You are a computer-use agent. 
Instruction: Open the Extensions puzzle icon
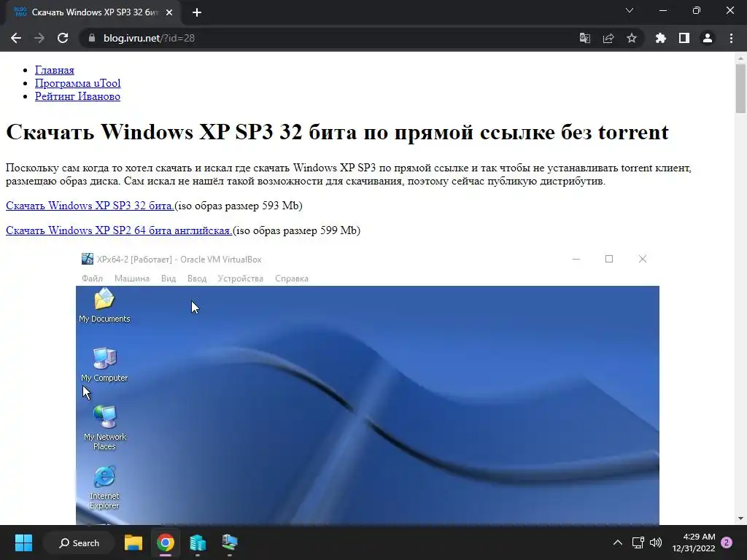point(660,38)
